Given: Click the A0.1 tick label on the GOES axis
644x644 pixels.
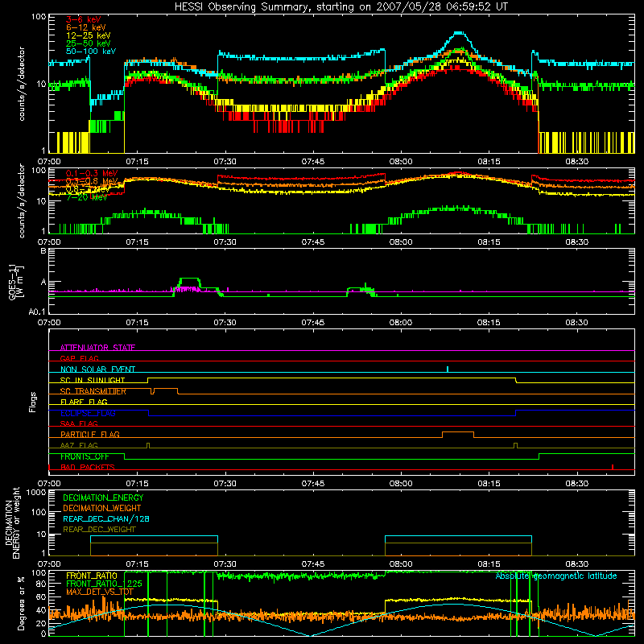Looking at the screenshot, I should 37,312.
